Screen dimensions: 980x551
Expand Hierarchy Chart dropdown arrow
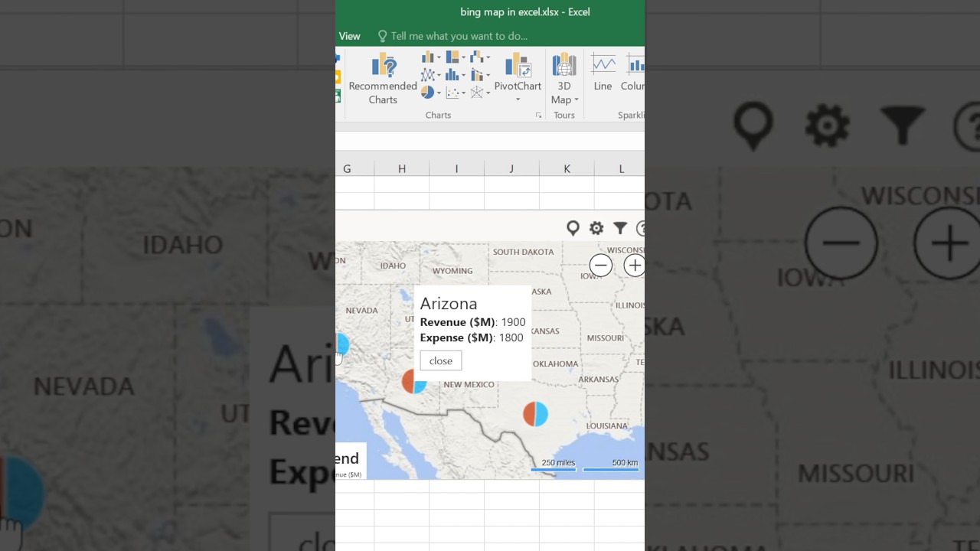(462, 58)
